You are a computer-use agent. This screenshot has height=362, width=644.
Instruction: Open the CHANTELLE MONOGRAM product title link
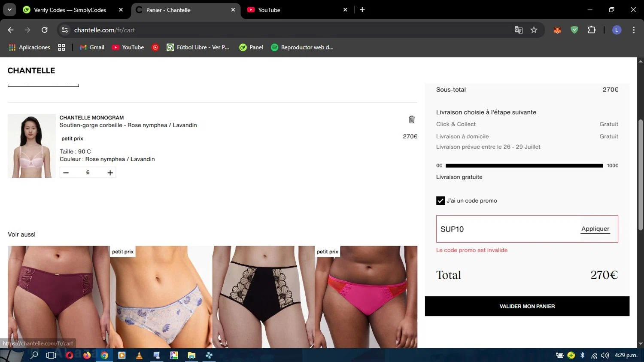pos(91,118)
